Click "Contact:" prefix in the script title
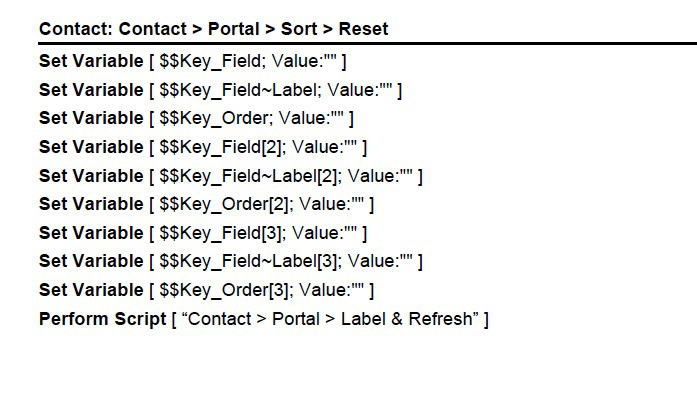Viewport: 697px width, 413px height. (75, 29)
